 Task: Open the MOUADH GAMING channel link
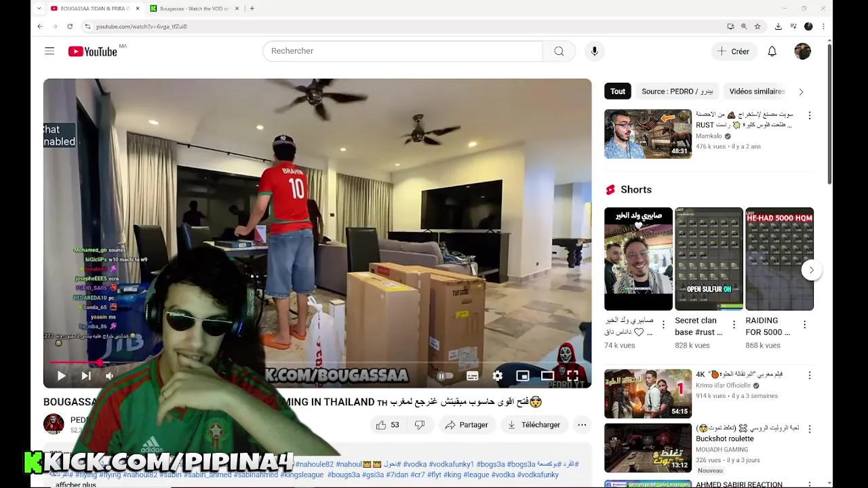click(x=722, y=449)
